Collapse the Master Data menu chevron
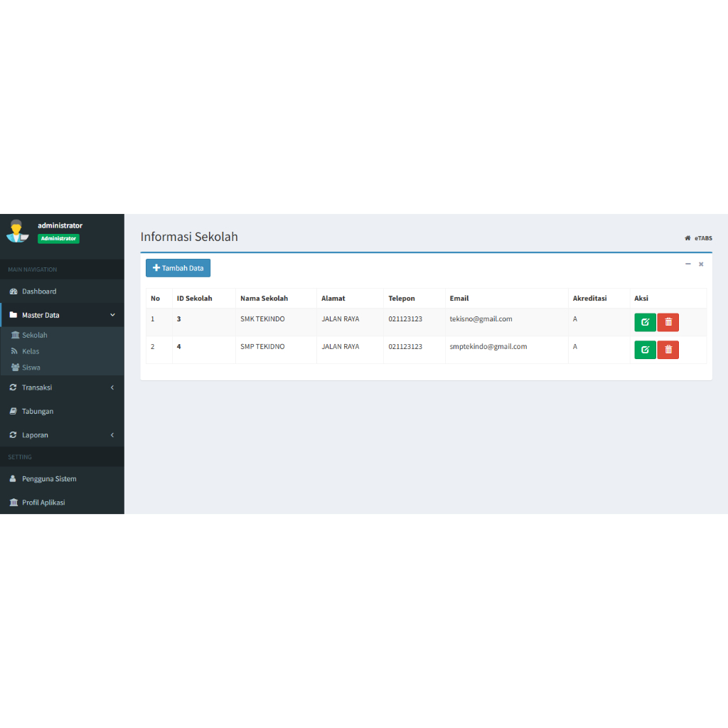 click(x=112, y=315)
